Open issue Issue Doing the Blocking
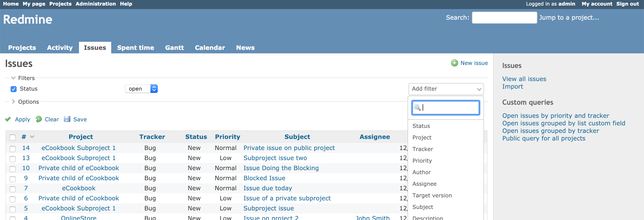The width and height of the screenshot is (644, 220). click(x=281, y=168)
